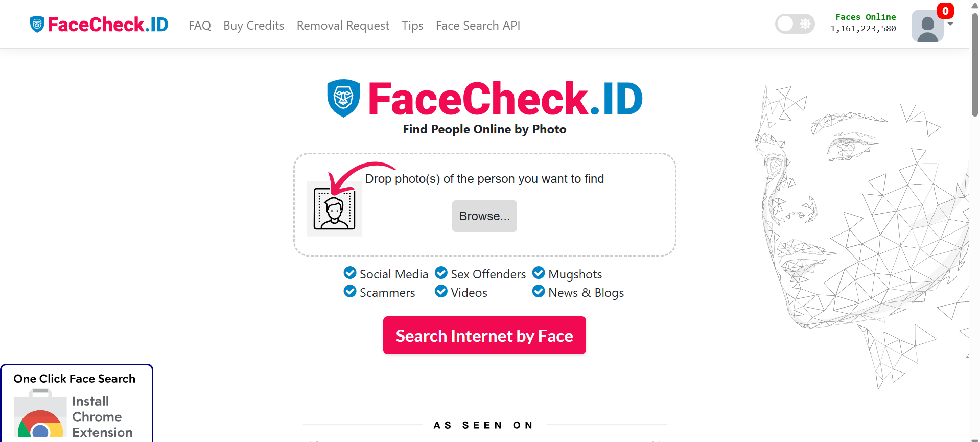Click the user profile avatar icon

tap(927, 26)
